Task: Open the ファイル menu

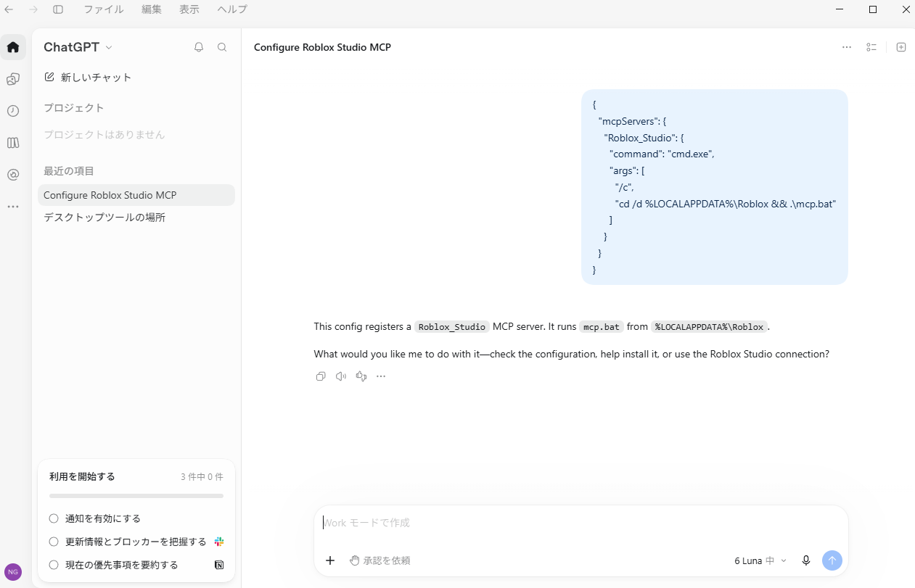Action: coord(104,9)
